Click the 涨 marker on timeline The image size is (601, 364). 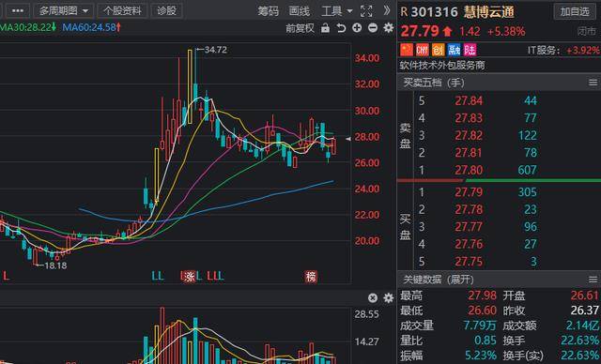pos(189,277)
